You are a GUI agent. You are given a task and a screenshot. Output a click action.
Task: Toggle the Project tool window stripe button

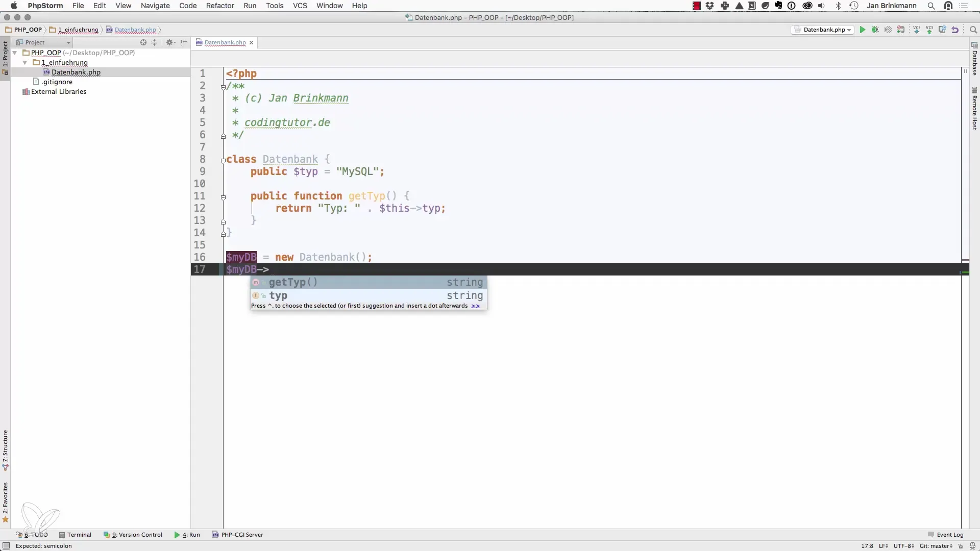[5, 58]
